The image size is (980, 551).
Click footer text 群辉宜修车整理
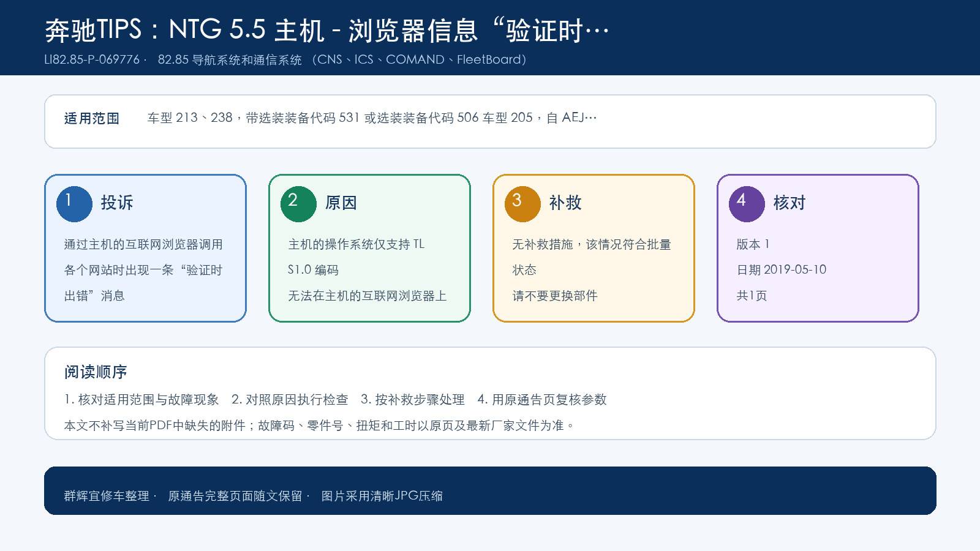click(107, 496)
